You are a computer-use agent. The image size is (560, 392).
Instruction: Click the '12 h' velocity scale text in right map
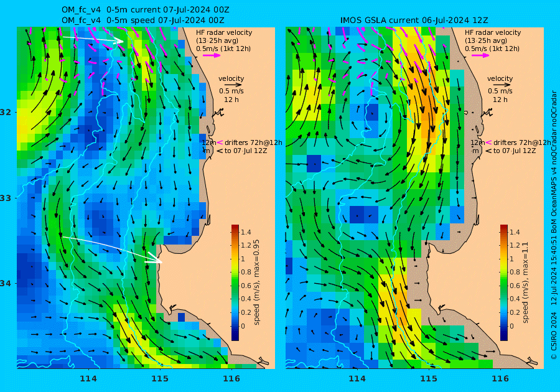(500, 100)
